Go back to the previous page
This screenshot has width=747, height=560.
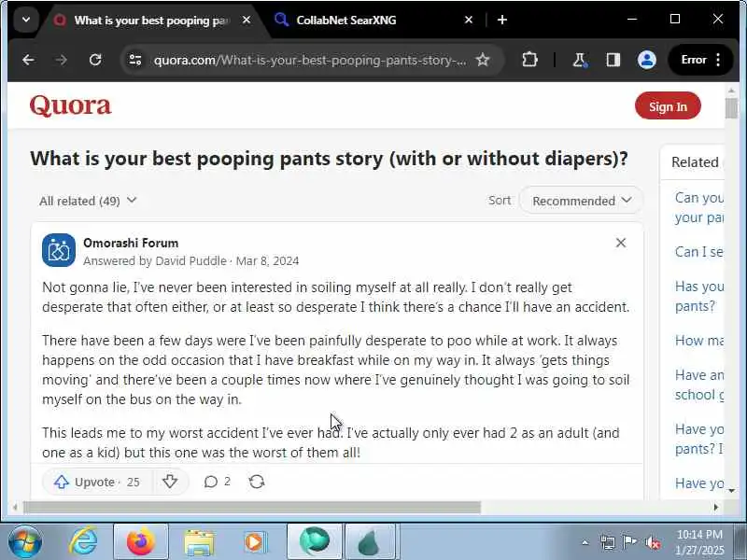[x=28, y=60]
